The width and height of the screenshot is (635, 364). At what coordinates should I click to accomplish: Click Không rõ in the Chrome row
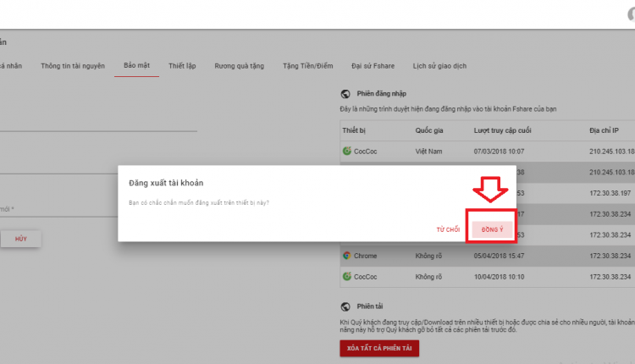coord(428,256)
